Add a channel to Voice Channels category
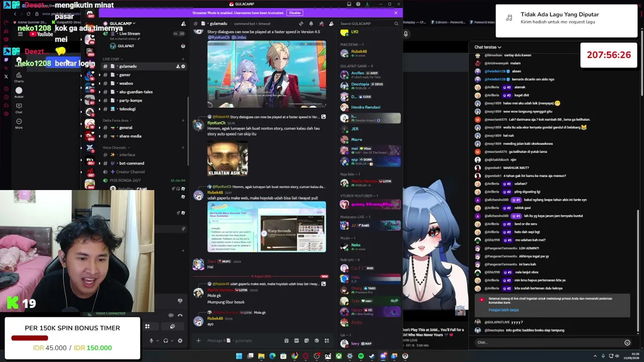The width and height of the screenshot is (644, 362). click(x=183, y=148)
